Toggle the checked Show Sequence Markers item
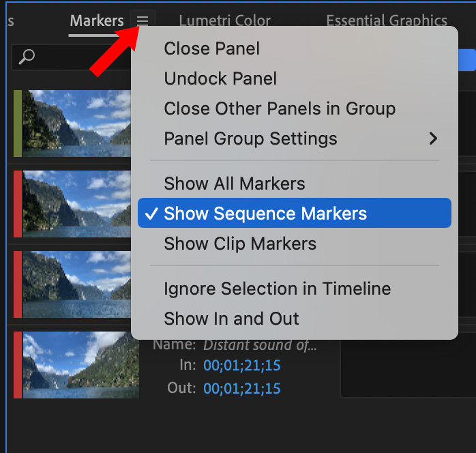476x453 pixels. pyautogui.click(x=265, y=214)
